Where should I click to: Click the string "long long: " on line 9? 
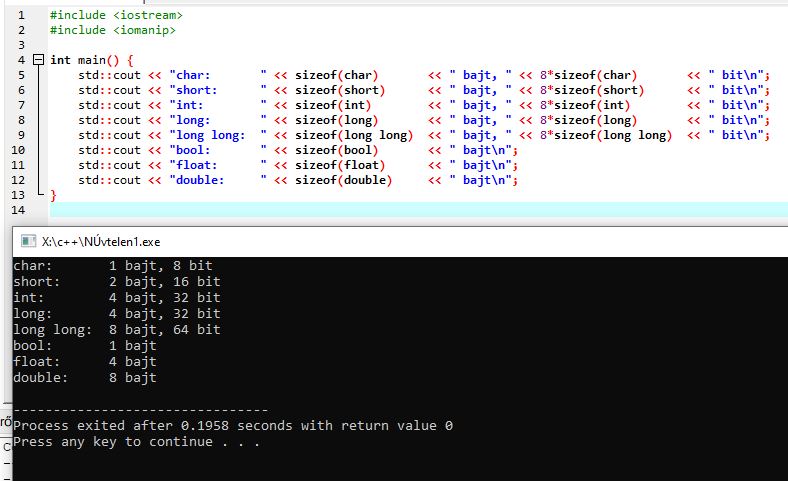click(218, 135)
